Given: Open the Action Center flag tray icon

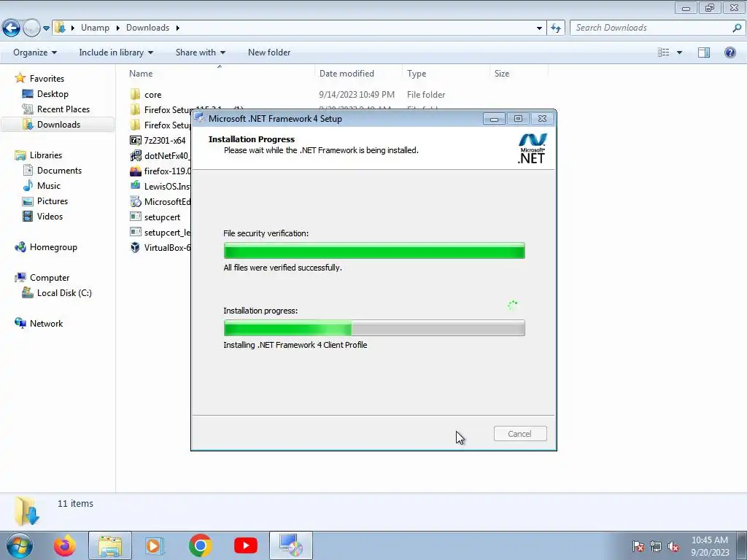Looking at the screenshot, I should click(638, 547).
